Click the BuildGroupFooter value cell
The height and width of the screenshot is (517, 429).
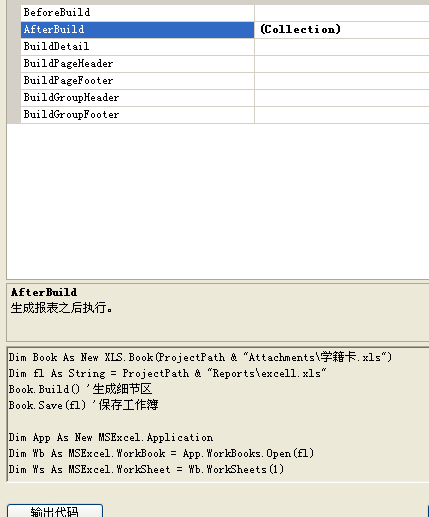(x=342, y=115)
